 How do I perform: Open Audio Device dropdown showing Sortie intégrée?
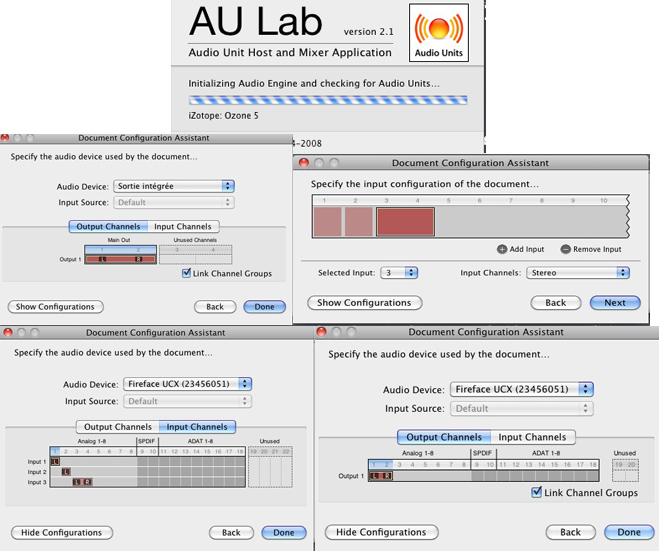174,186
